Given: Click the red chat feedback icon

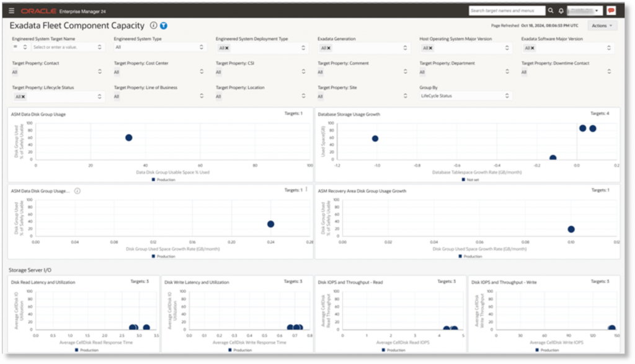Looking at the screenshot, I should click(611, 11).
